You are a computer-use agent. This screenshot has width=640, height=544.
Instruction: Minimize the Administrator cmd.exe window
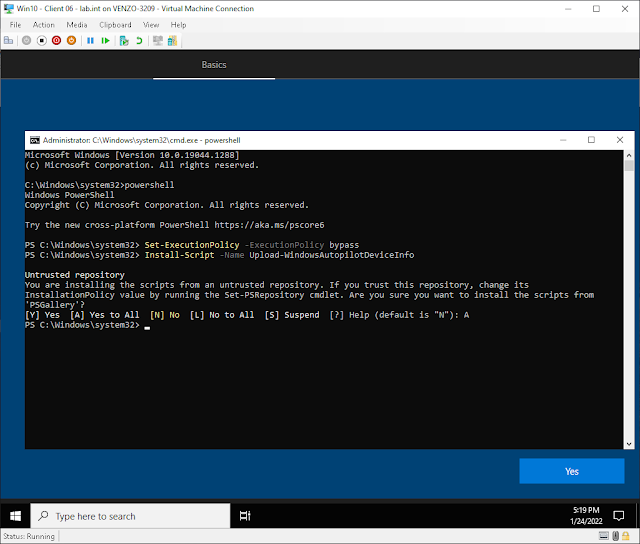563,140
